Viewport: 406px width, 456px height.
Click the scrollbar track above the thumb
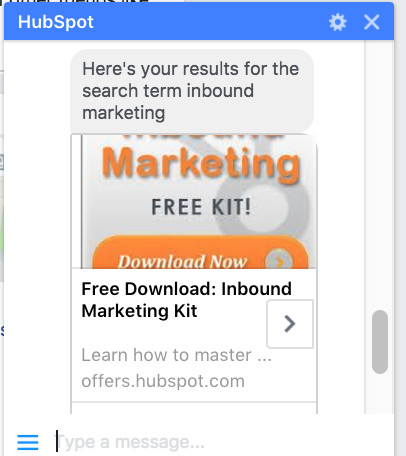point(380,175)
